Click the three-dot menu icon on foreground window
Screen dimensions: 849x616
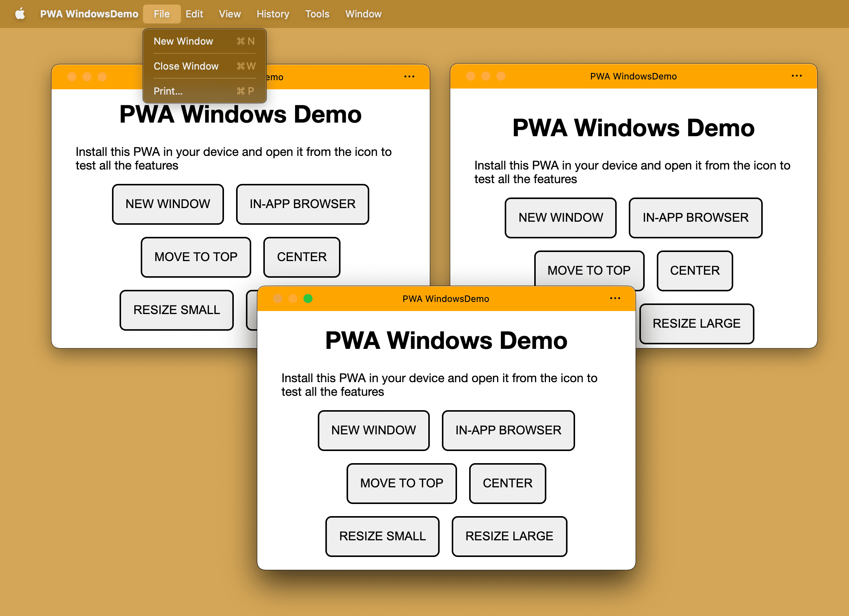[615, 298]
